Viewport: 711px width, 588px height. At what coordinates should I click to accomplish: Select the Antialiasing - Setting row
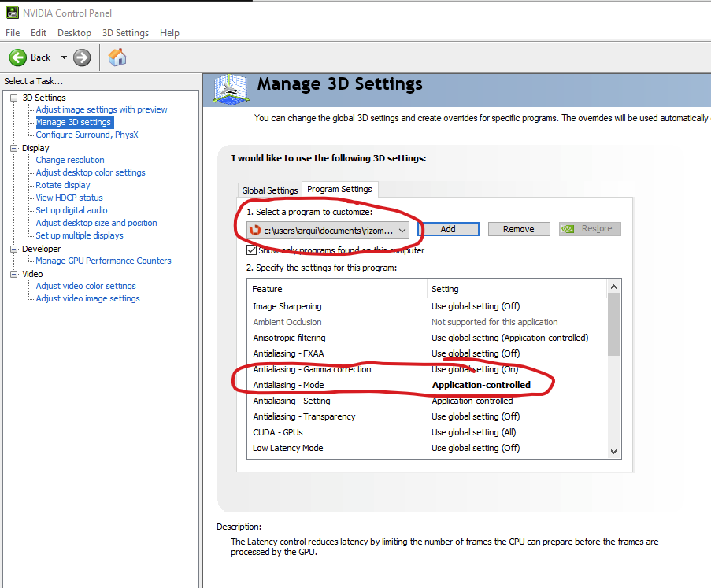pos(426,401)
